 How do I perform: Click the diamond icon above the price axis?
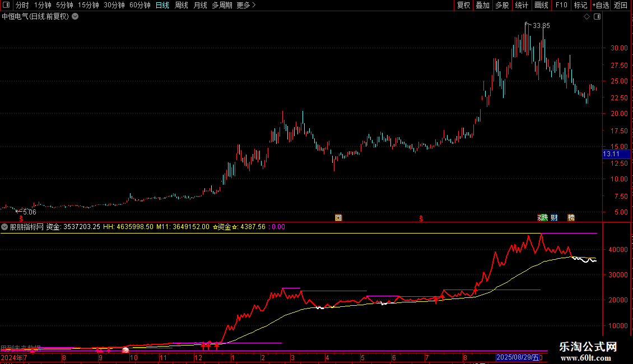(x=587, y=17)
